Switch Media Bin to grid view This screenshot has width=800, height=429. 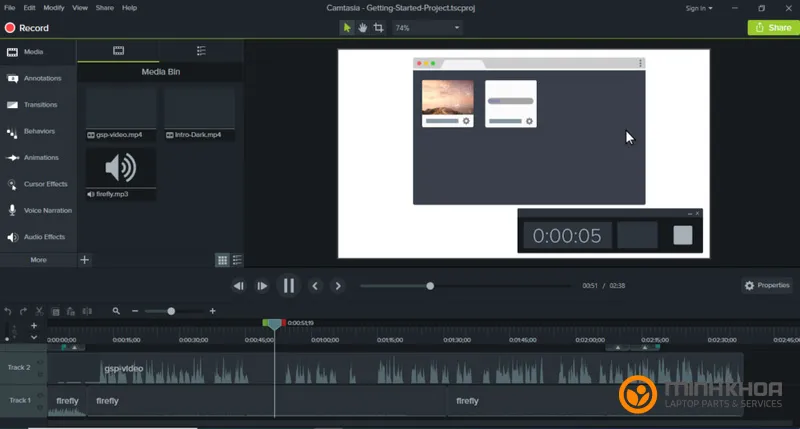click(x=222, y=260)
